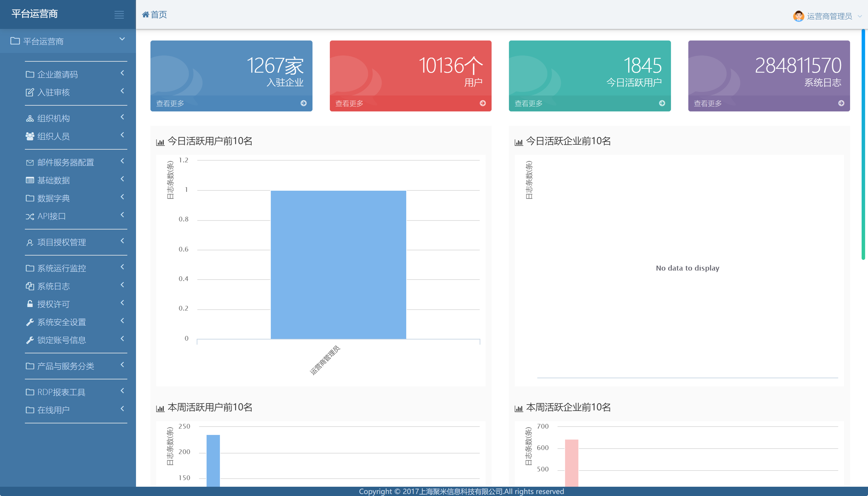The width and height of the screenshot is (868, 496).
Task: Click 查看更多 link on 入驻企业 card
Action: pyautogui.click(x=170, y=103)
